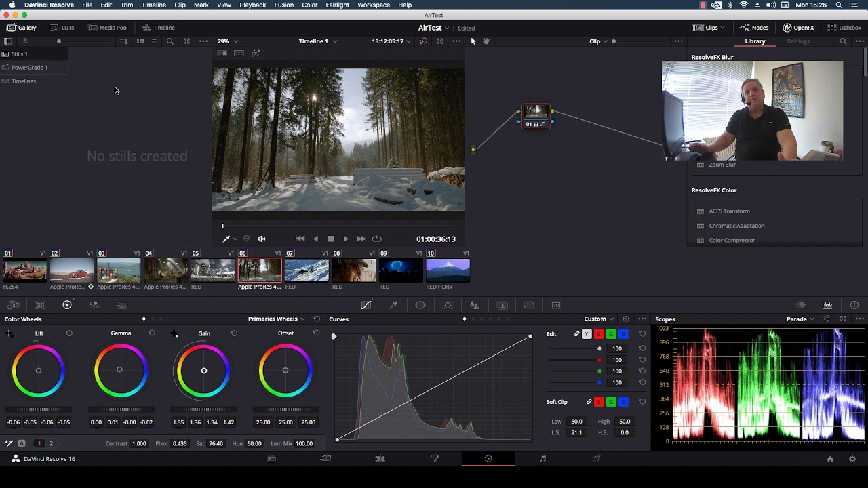Screen dimensions: 868x488
Task: Select the ACES Transform effect
Action: click(729, 211)
